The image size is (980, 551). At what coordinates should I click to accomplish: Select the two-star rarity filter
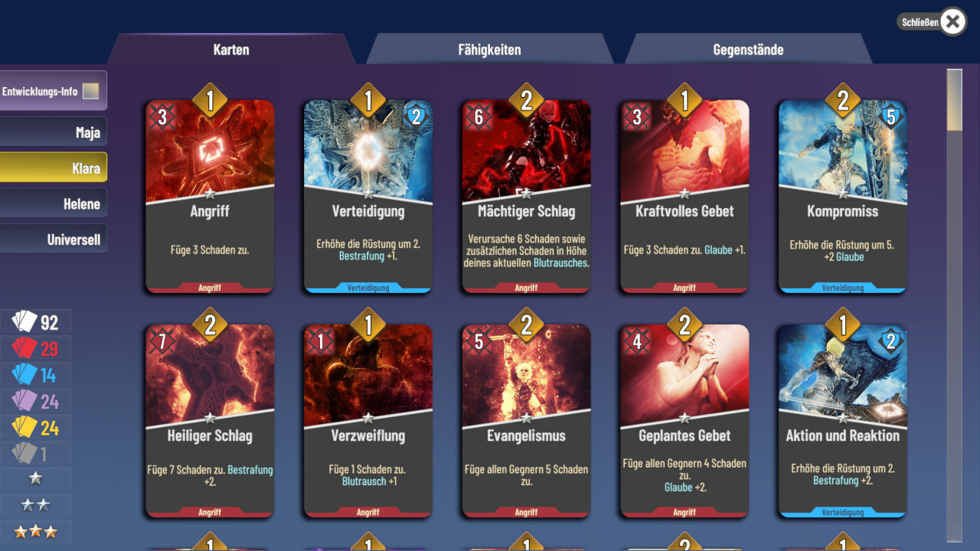coord(36,505)
